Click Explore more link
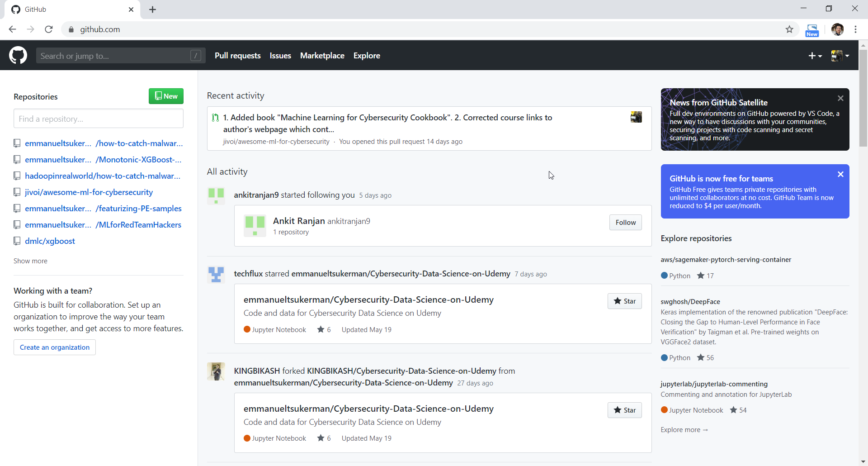 tap(684, 430)
